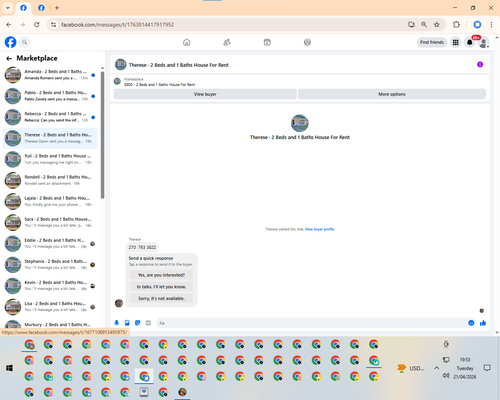Viewport: 500px width, 400px height.
Task: Open Stephanie's conversation in the list
Action: coord(50,264)
